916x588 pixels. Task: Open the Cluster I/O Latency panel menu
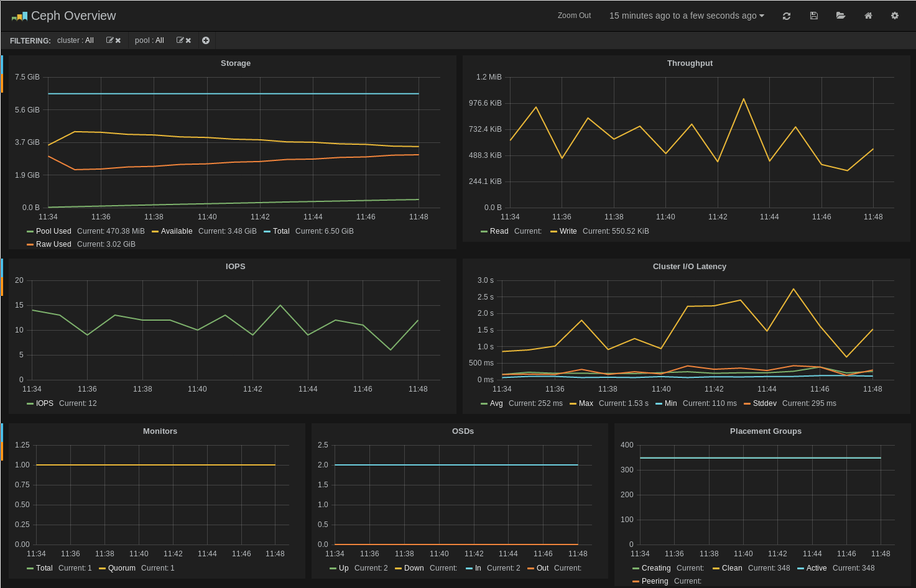tap(690, 267)
